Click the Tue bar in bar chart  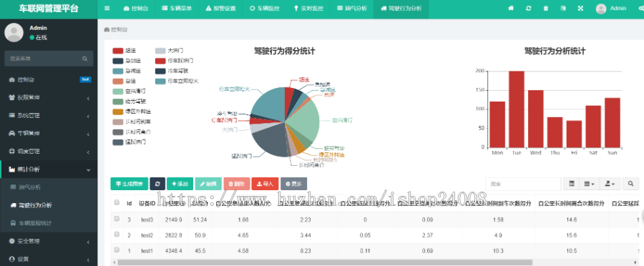point(517,109)
